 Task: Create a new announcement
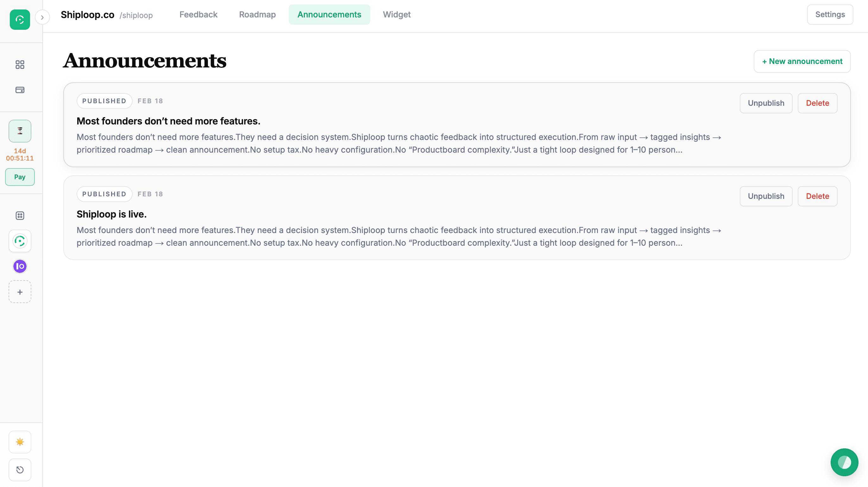click(x=802, y=61)
